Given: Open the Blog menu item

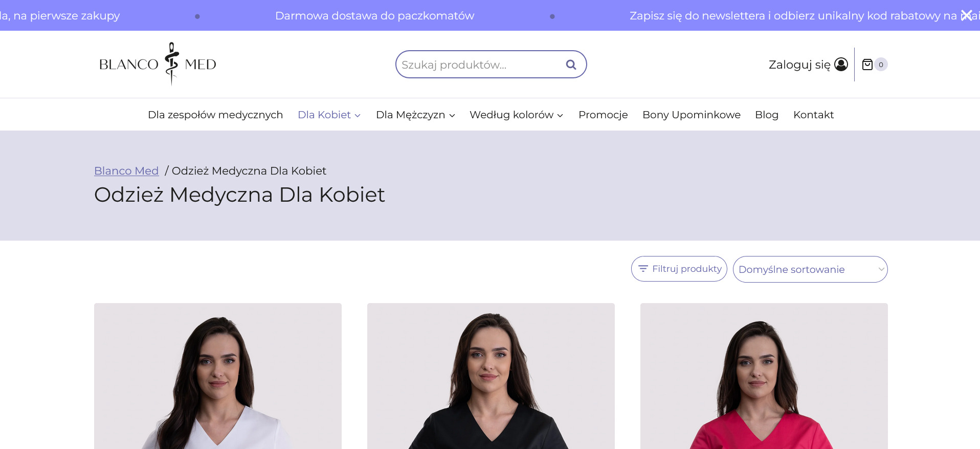Looking at the screenshot, I should pos(767,115).
